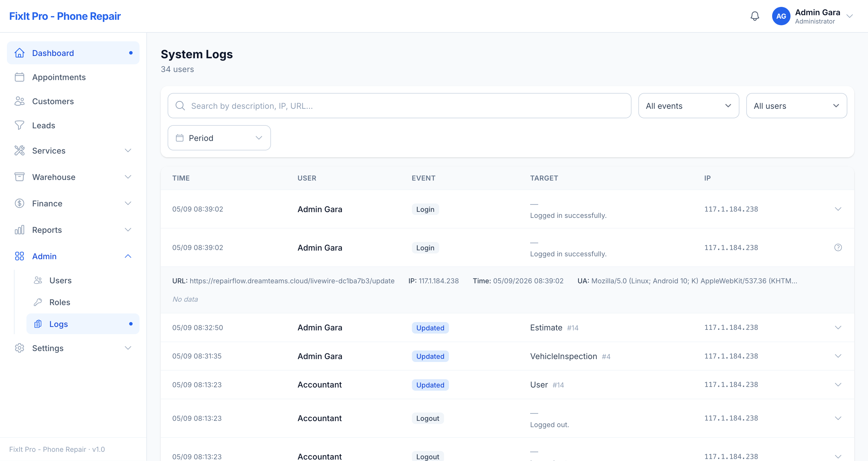Click the Admin grid icon
Screen dimensions: 868x461
click(20, 256)
